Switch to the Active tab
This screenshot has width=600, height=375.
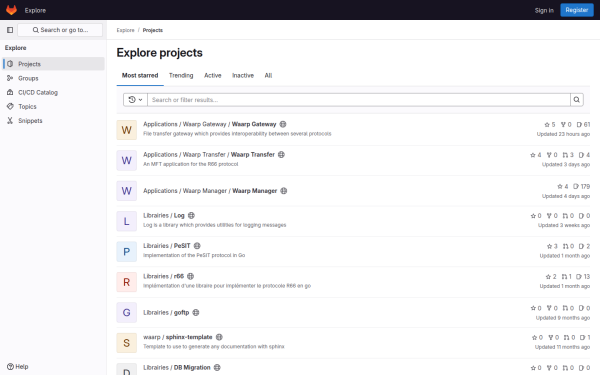pos(213,75)
